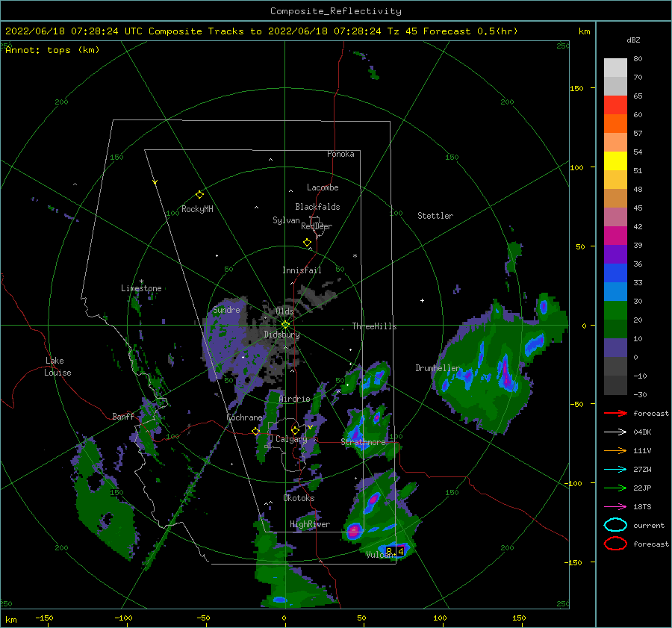Viewport: 672px width, 628px height.
Task: Click the yellow diamond marker below RedDeer
Action: (x=307, y=243)
